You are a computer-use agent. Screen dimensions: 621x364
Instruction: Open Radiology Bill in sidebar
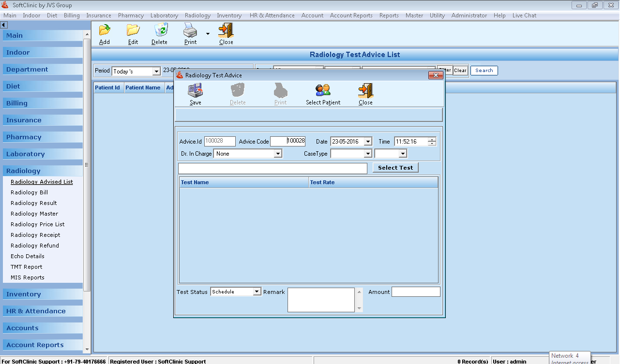pos(29,192)
